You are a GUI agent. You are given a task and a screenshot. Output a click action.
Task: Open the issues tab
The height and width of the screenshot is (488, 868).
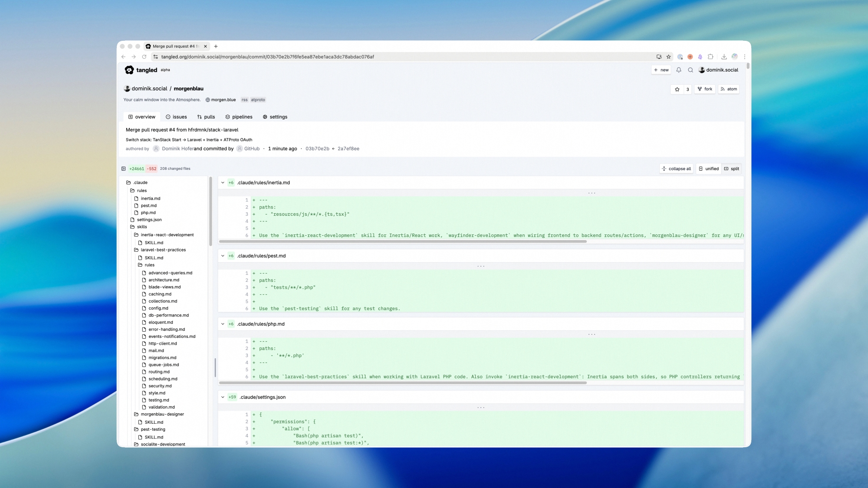[176, 117]
